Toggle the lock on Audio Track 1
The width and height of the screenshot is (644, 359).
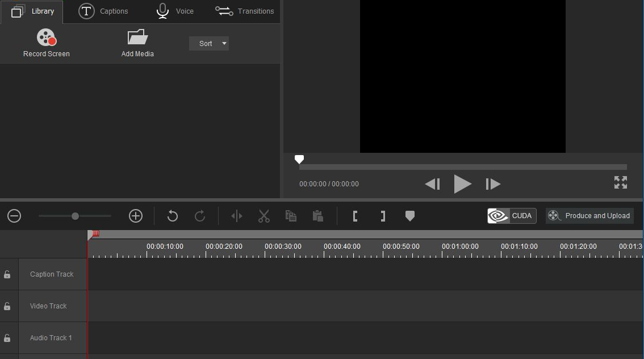click(x=8, y=338)
